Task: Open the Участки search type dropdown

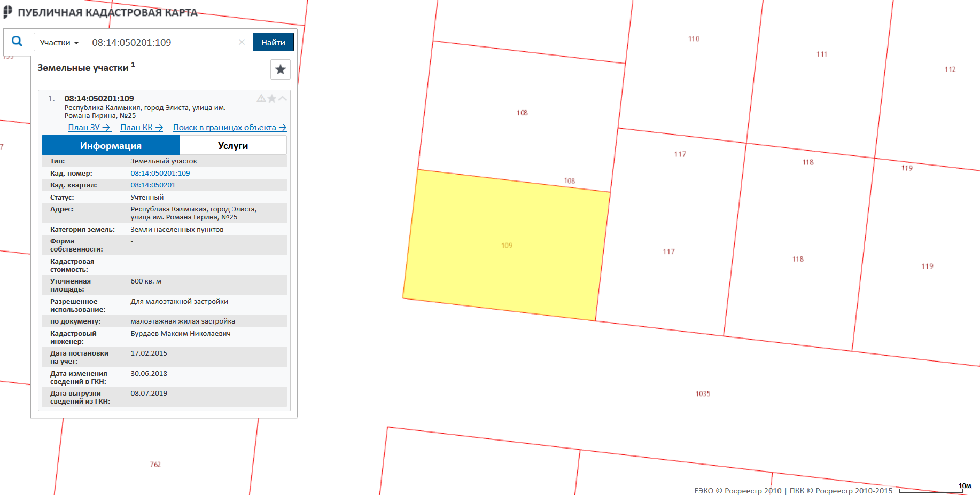Action: (x=59, y=42)
